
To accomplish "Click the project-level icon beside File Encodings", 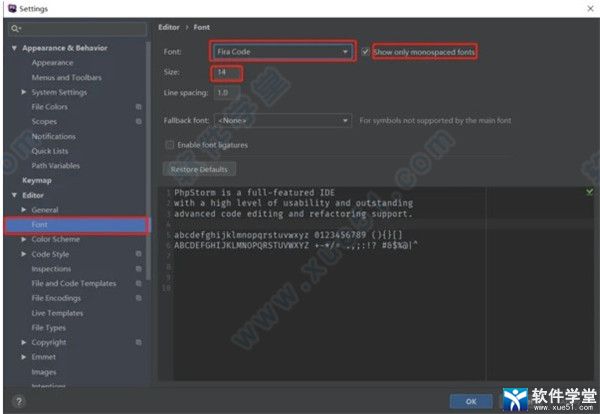I will coord(139,298).
